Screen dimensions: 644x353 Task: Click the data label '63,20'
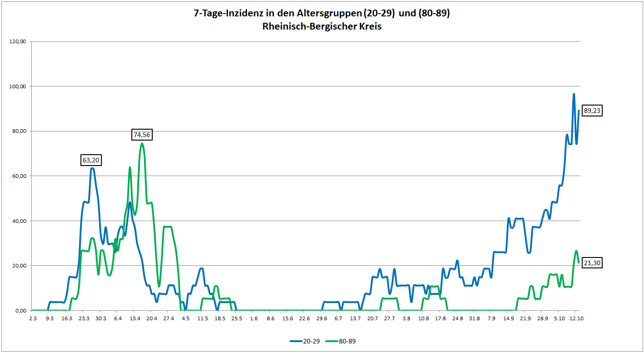click(x=90, y=160)
